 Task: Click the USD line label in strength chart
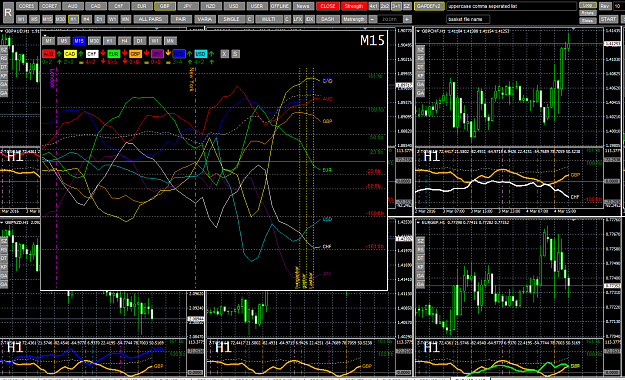click(x=327, y=219)
